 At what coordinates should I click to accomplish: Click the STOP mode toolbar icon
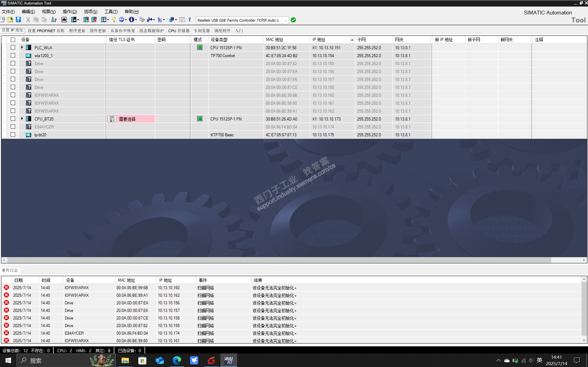pos(94,20)
